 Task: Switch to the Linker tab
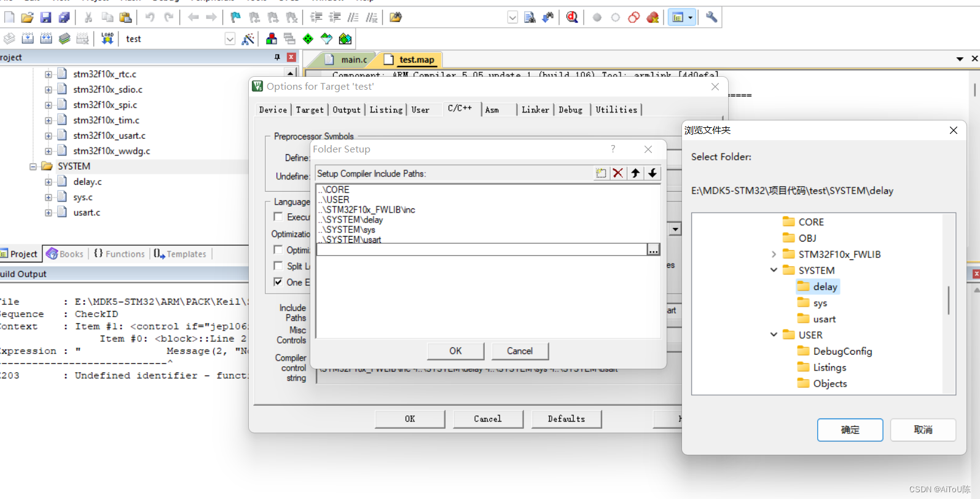(x=535, y=110)
